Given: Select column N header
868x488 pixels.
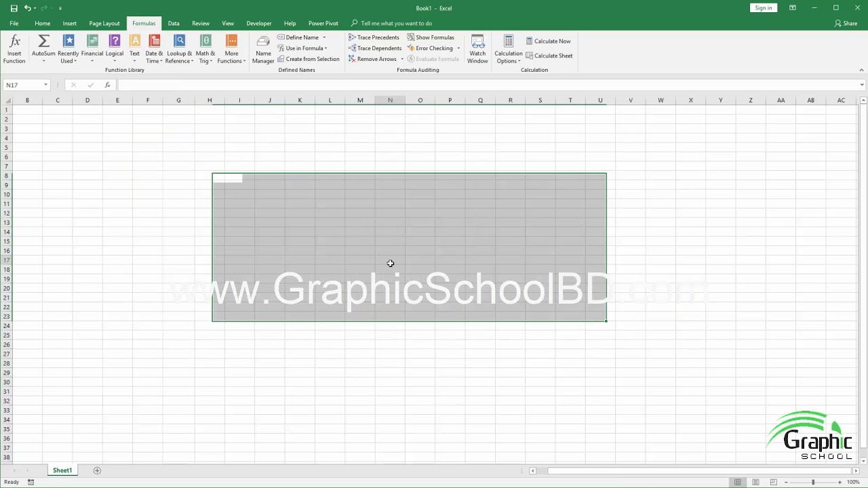Looking at the screenshot, I should [x=390, y=100].
